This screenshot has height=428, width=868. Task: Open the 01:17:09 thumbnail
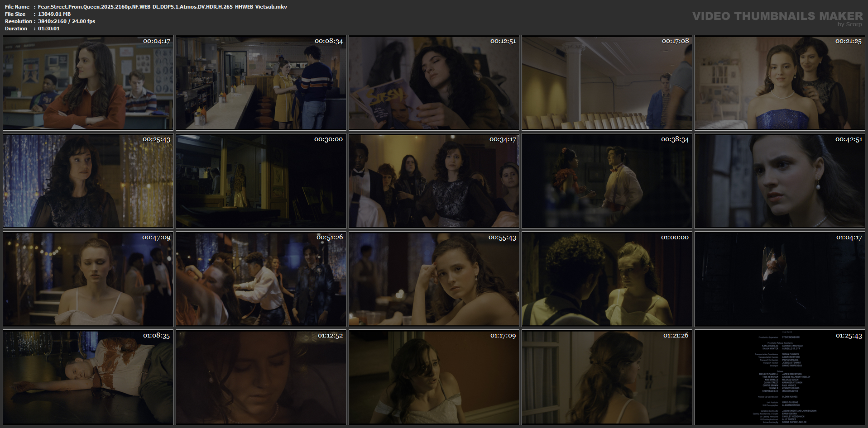pos(434,377)
